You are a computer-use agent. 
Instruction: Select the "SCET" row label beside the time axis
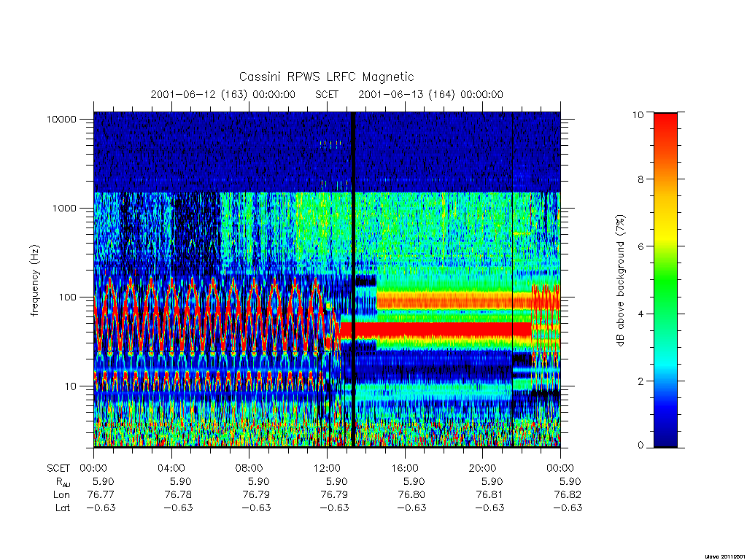pos(58,468)
